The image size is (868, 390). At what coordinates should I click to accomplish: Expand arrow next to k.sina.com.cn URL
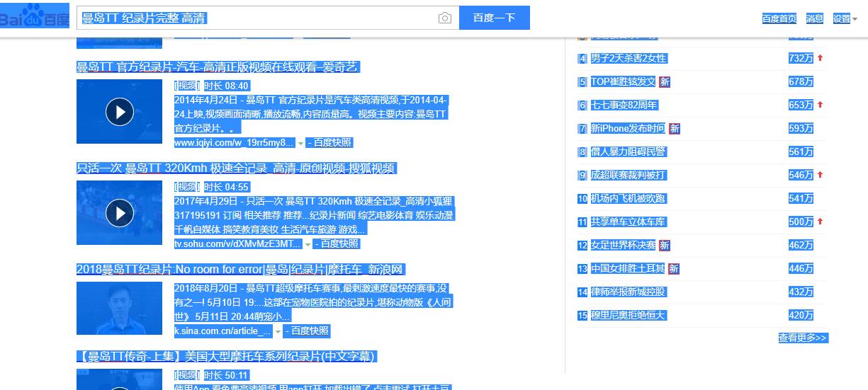pos(278,331)
